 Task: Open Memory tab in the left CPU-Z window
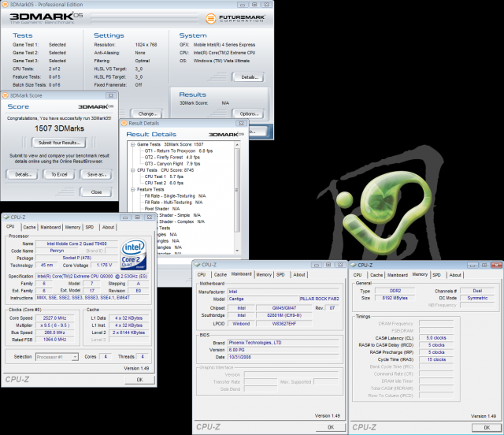pyautogui.click(x=72, y=227)
